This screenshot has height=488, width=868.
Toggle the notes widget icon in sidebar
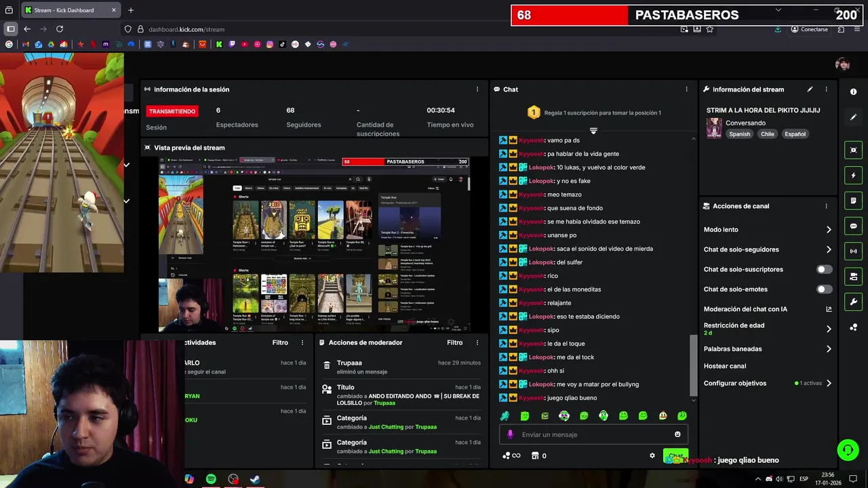[853, 201]
